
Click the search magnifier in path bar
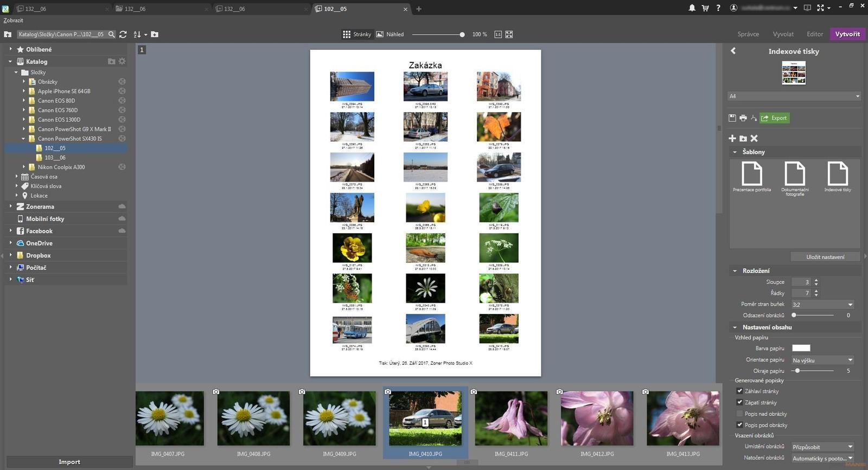[112, 34]
